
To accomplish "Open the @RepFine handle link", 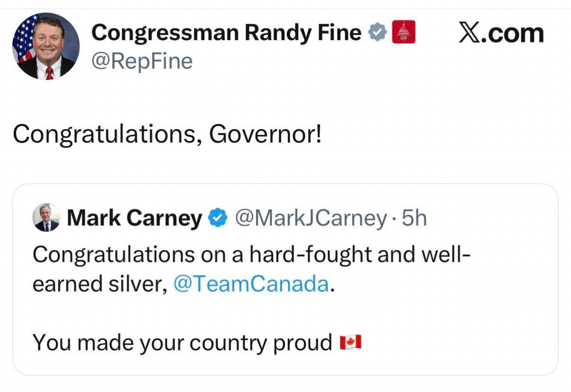I will click(x=142, y=61).
